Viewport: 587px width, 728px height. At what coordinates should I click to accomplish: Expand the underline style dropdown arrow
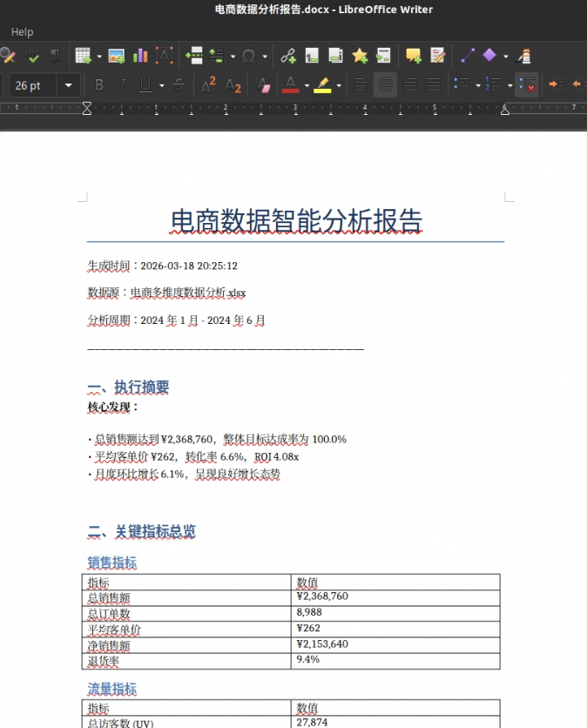tap(161, 85)
